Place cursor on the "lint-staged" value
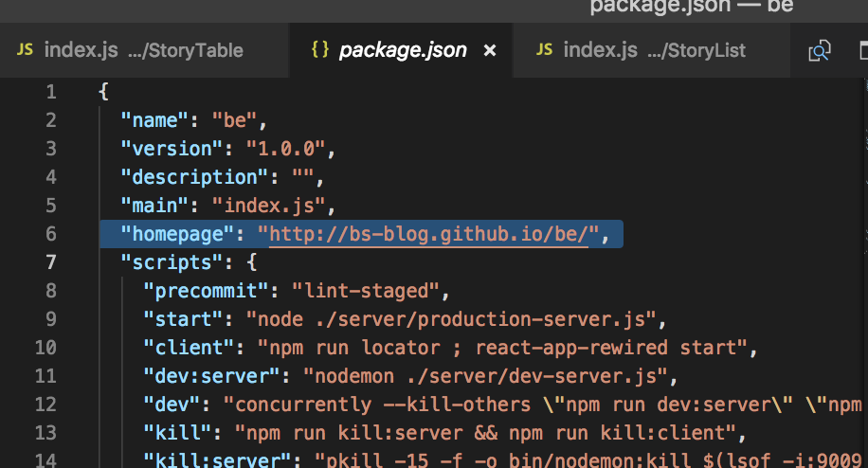 coord(365,291)
